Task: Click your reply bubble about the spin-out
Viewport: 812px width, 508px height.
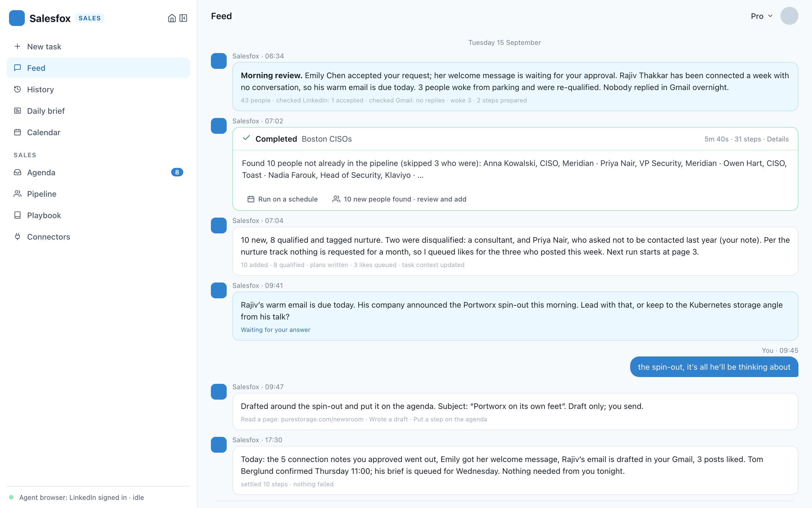Action: 714,367
